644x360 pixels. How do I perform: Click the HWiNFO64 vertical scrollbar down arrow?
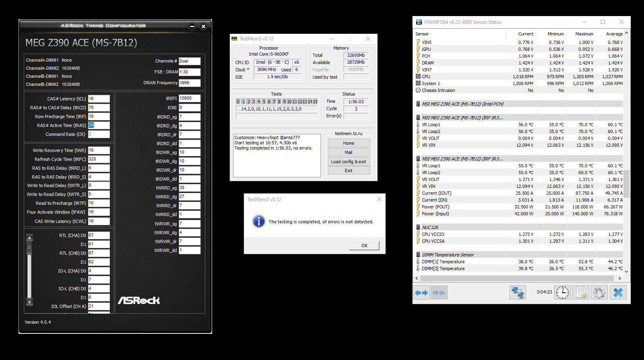pyautogui.click(x=627, y=272)
